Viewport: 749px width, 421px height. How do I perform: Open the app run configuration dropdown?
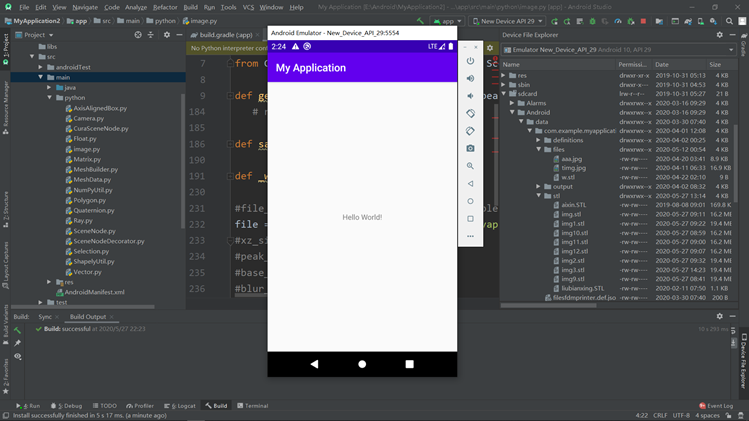(x=447, y=21)
